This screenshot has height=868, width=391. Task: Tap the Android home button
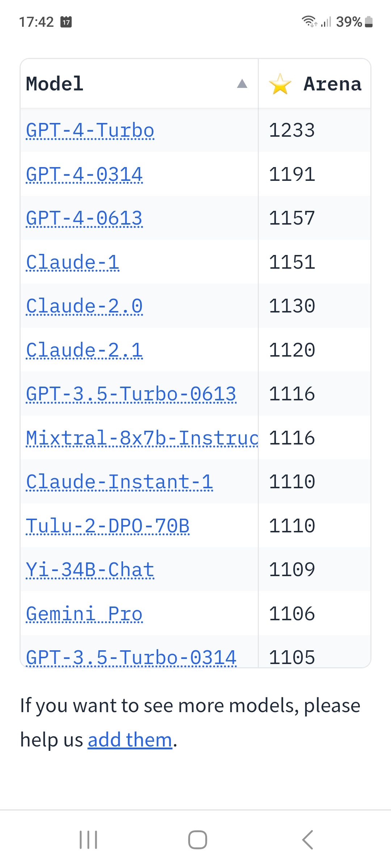[197, 839]
